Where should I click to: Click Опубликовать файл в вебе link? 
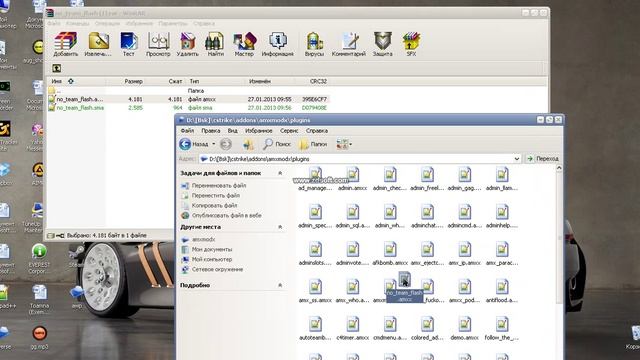[x=227, y=215]
